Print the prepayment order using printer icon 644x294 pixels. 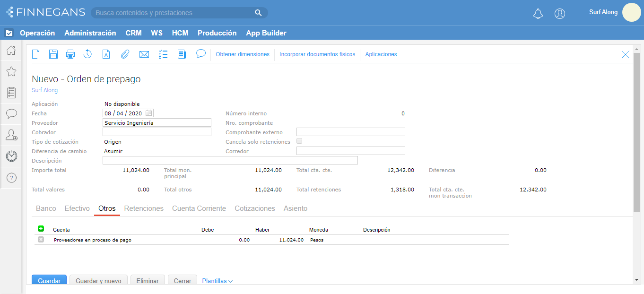coord(70,54)
